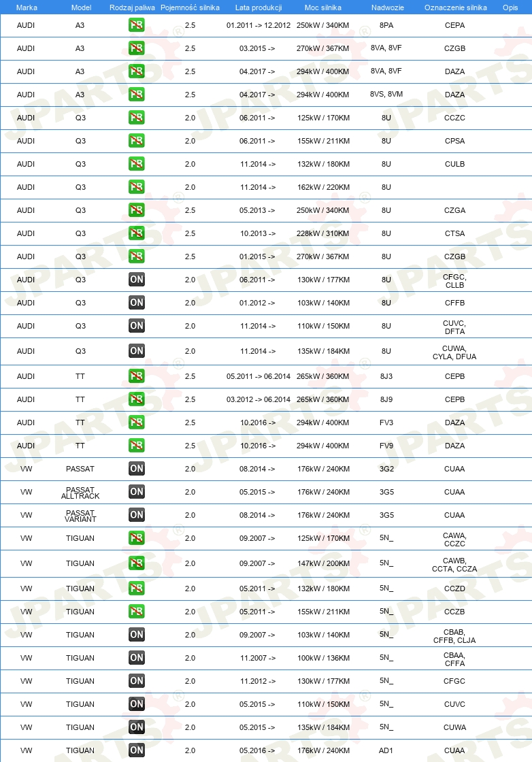Click the petrol icon in the Q3 CZGA row
The image size is (532, 762).
point(137,210)
